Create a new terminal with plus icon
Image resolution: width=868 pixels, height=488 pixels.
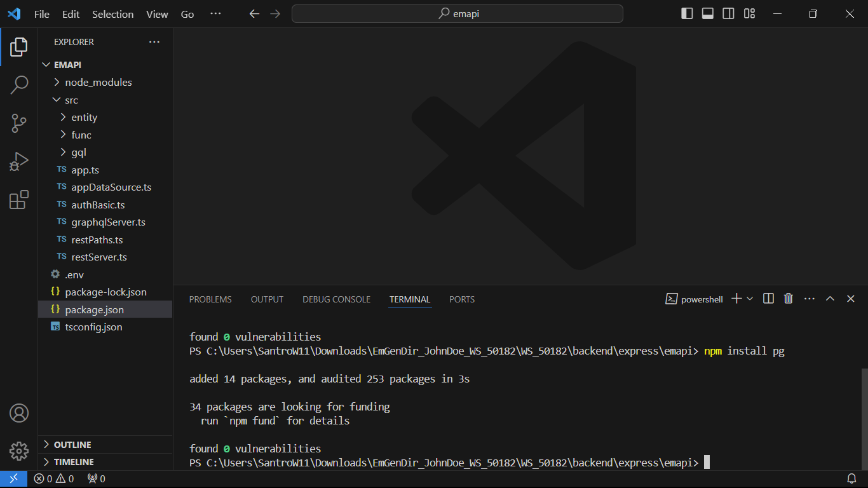click(x=736, y=299)
